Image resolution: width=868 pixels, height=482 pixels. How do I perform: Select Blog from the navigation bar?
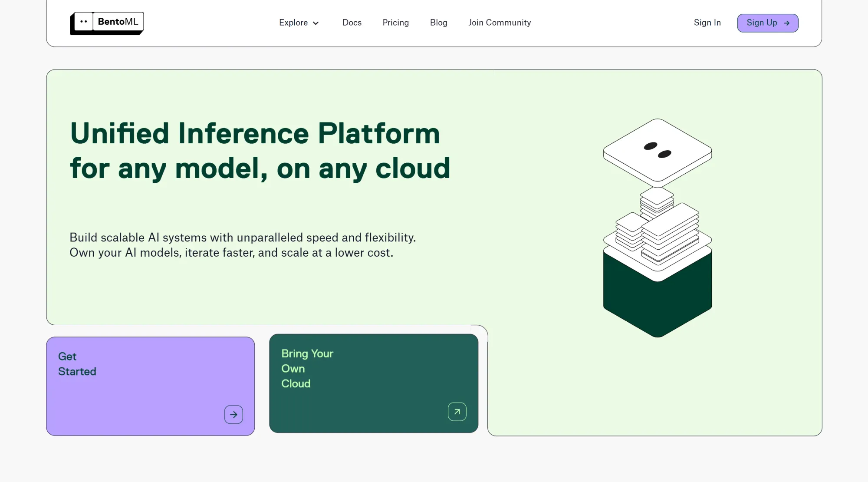coord(438,22)
